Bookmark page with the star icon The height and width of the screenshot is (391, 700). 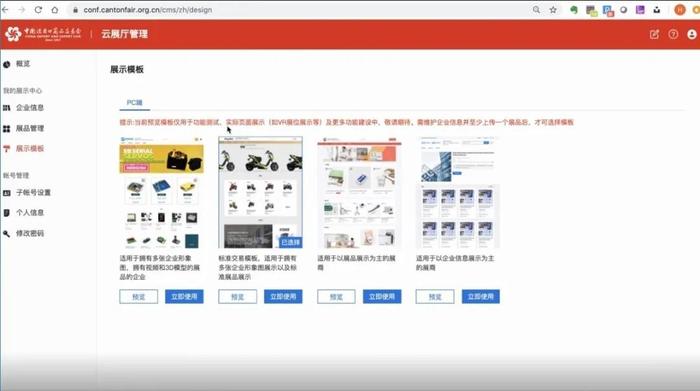pos(553,10)
